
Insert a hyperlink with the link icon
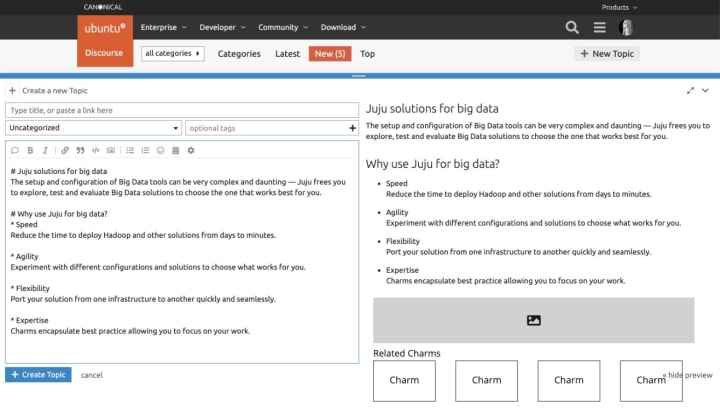pos(65,151)
